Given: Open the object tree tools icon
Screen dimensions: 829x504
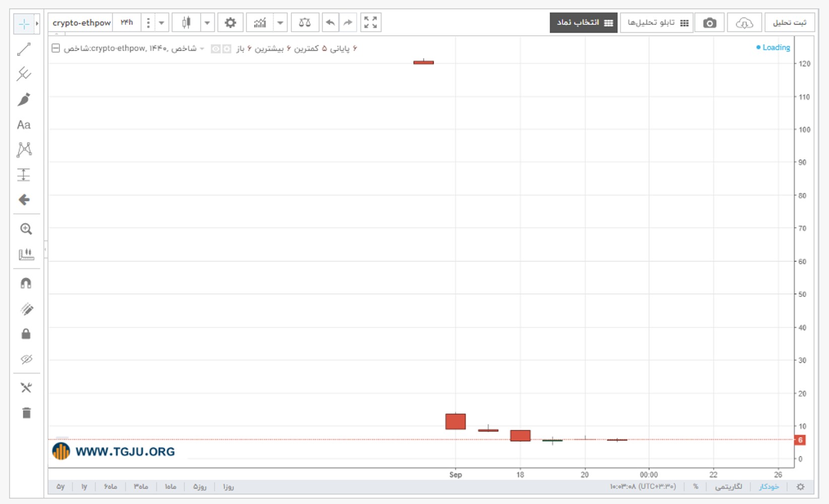Looking at the screenshot, I should click(x=26, y=388).
